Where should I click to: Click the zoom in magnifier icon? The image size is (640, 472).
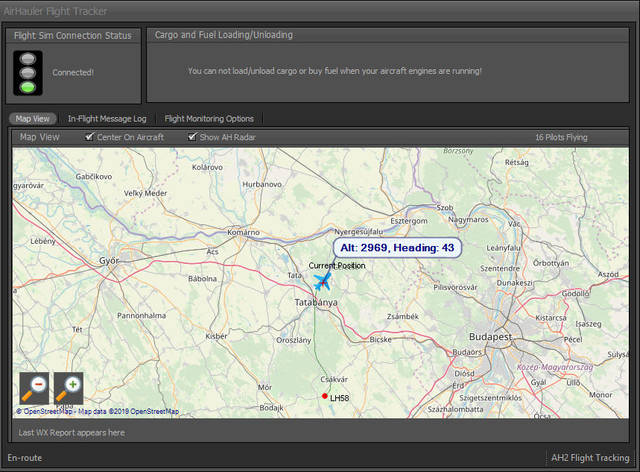point(69,388)
